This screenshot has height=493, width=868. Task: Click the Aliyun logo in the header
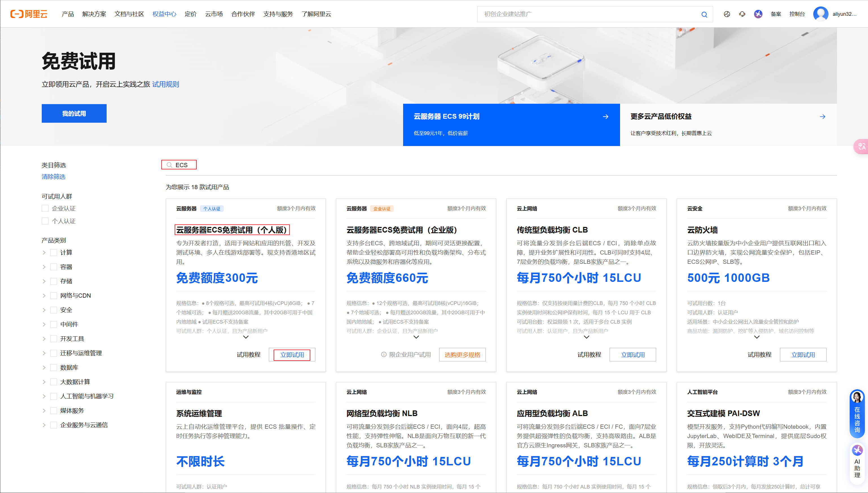tap(29, 14)
